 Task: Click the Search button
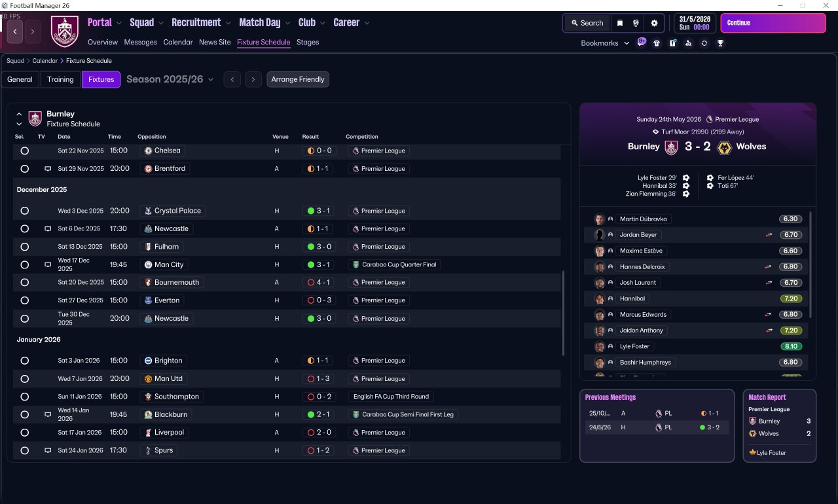click(587, 23)
